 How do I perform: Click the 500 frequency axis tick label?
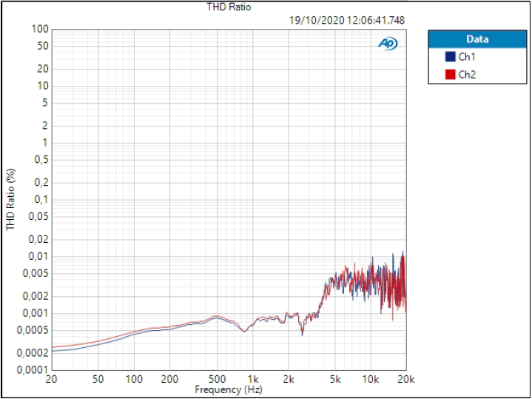click(217, 379)
